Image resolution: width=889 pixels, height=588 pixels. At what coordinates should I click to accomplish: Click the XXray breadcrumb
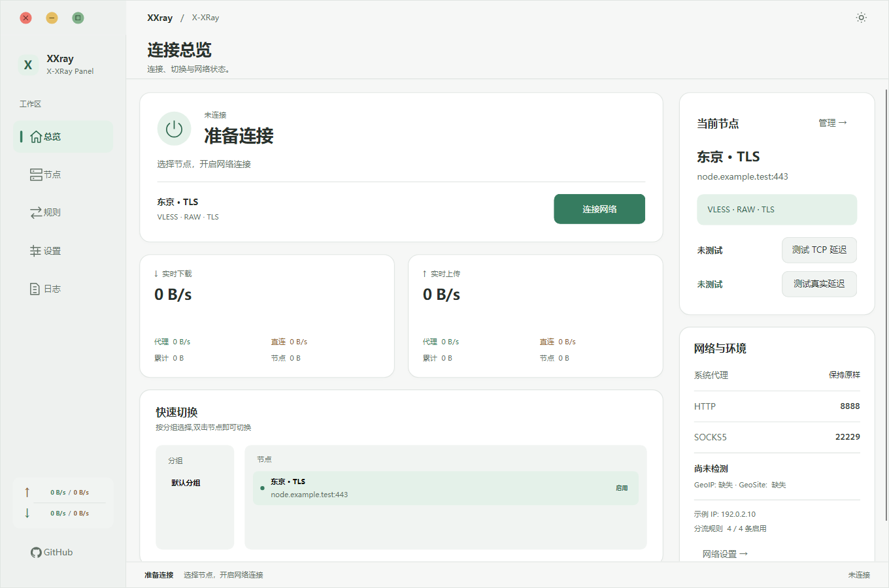(x=160, y=18)
